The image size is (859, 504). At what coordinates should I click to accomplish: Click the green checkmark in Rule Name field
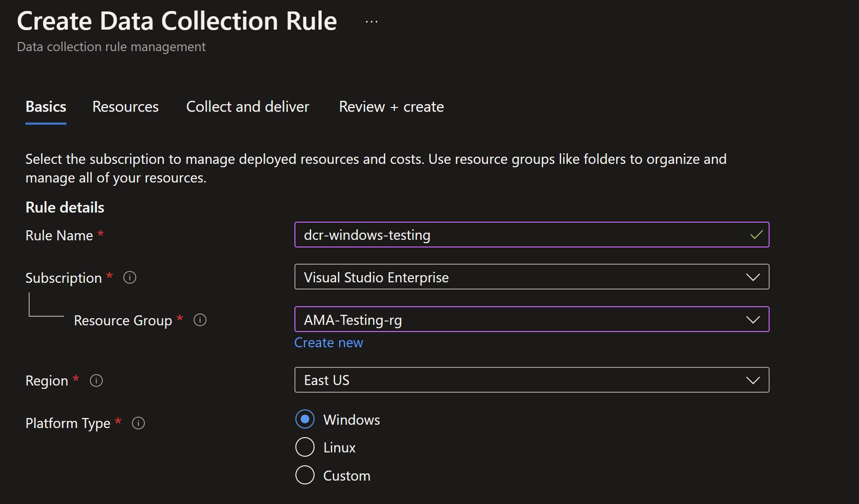click(756, 235)
